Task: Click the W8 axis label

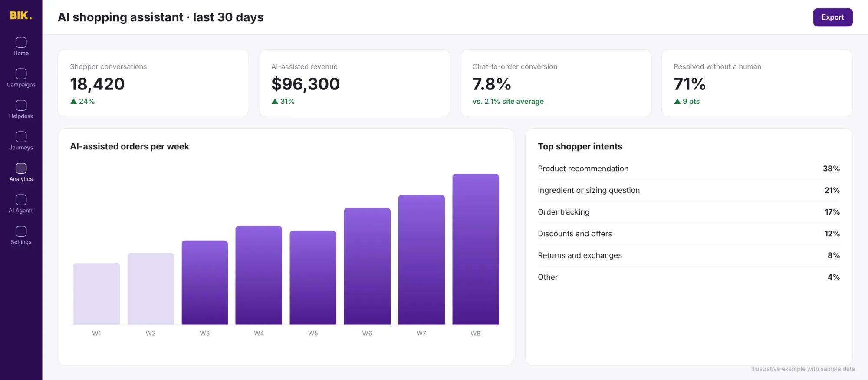Action: [476, 333]
